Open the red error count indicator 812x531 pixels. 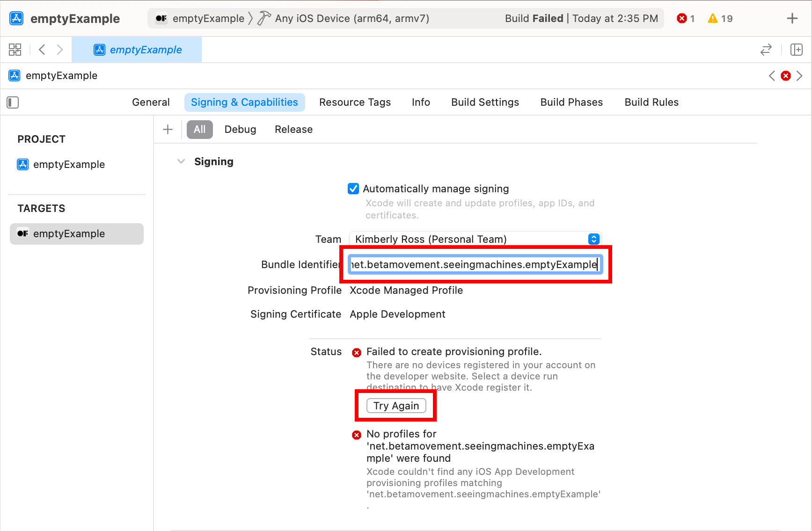click(x=686, y=18)
